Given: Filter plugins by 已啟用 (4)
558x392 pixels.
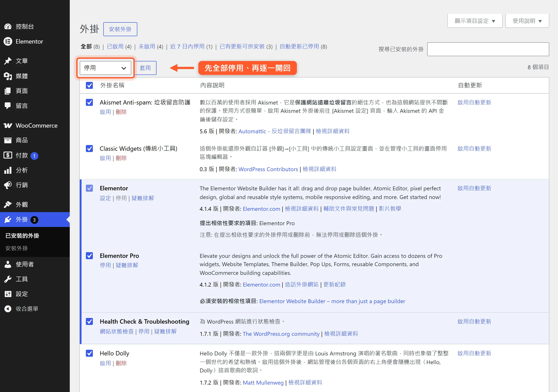Looking at the screenshot, I should coord(119,46).
